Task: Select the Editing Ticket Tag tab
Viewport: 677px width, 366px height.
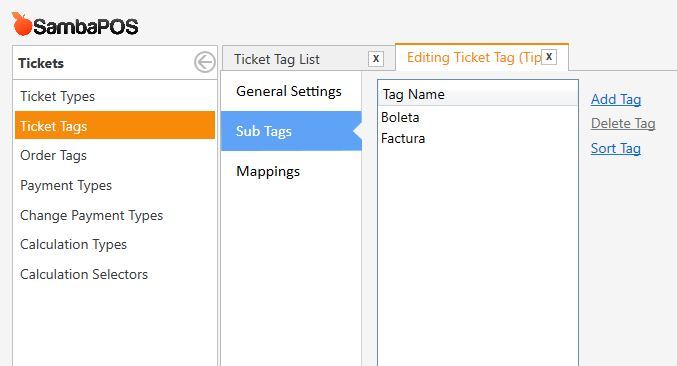Action: [474, 57]
